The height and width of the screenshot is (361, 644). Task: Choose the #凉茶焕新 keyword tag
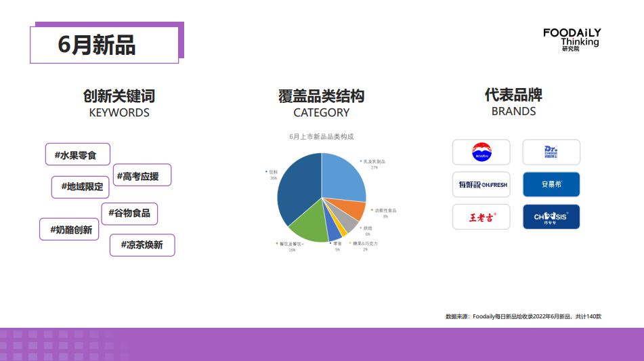point(142,245)
